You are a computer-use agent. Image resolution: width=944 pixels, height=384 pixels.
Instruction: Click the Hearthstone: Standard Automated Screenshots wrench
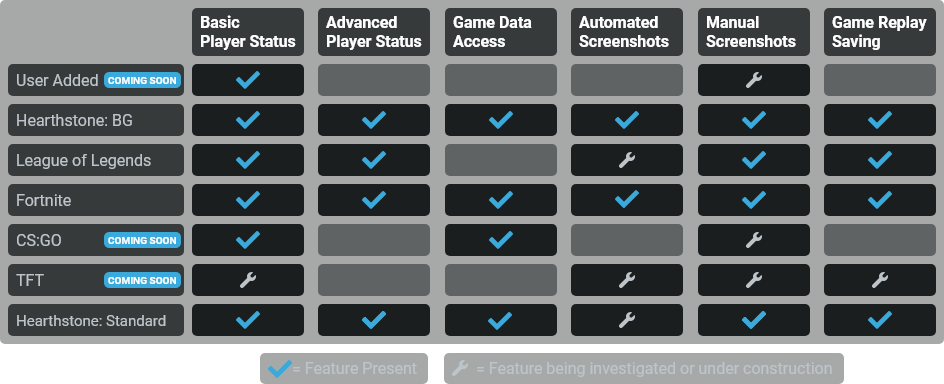(627, 320)
